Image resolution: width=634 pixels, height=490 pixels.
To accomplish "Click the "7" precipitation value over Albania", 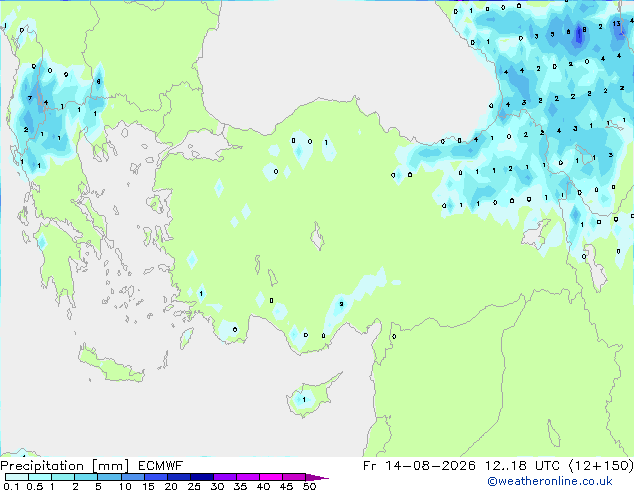I will coord(30,98).
